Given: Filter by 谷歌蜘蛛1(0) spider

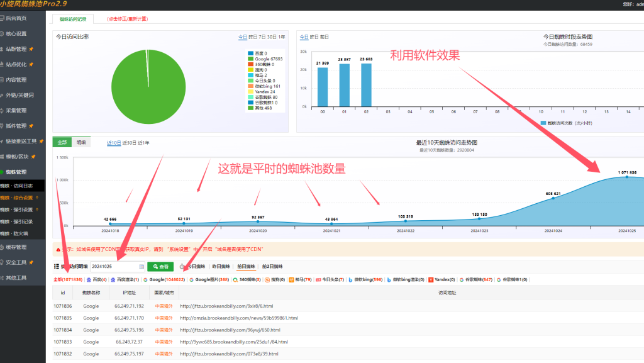Looking at the screenshot, I should pyautogui.click(x=512, y=279).
